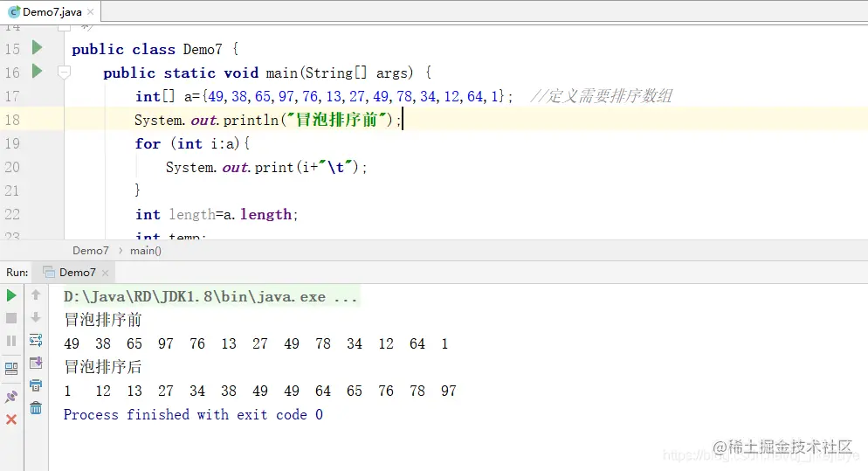868x471 pixels.
Task: Click the D:\Java\RD\JDK1.8\bin\java.exe command line
Action: pyautogui.click(x=210, y=297)
